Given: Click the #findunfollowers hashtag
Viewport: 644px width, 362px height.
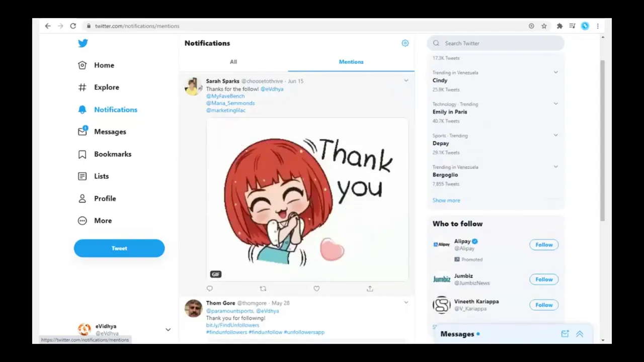Looking at the screenshot, I should (x=226, y=332).
